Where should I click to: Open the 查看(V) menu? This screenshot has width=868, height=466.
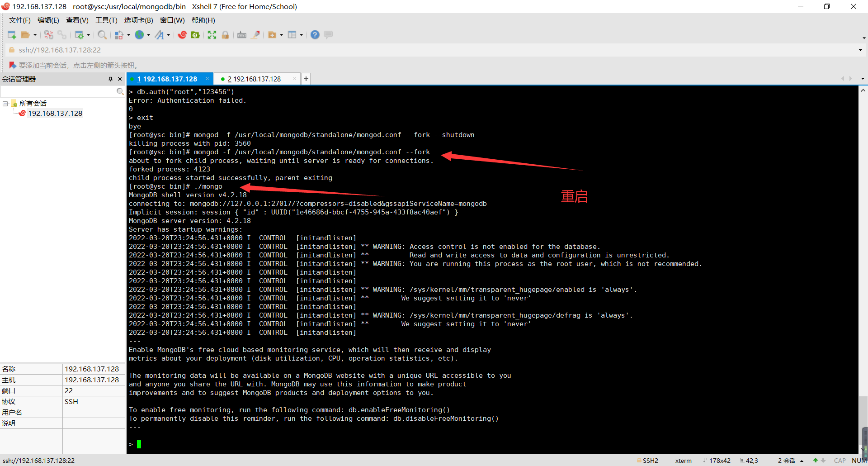click(x=77, y=20)
